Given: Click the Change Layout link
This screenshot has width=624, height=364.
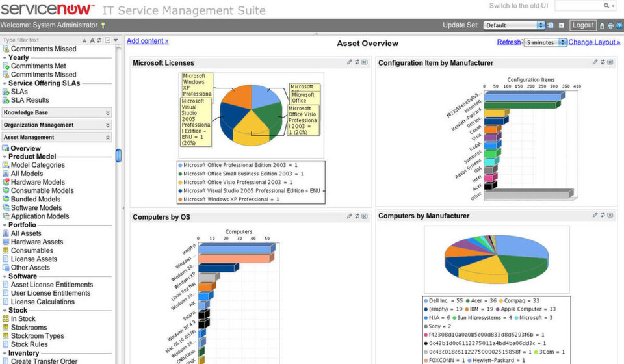Looking at the screenshot, I should click(594, 42).
